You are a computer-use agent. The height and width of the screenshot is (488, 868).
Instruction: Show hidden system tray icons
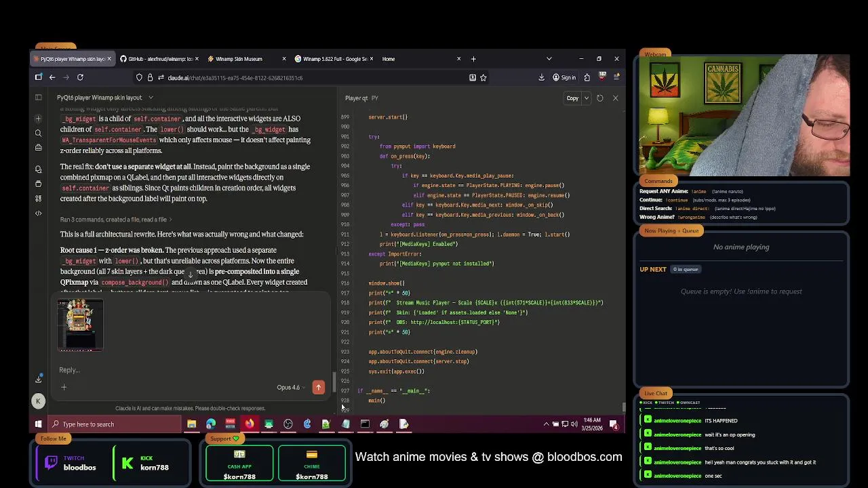click(x=546, y=424)
